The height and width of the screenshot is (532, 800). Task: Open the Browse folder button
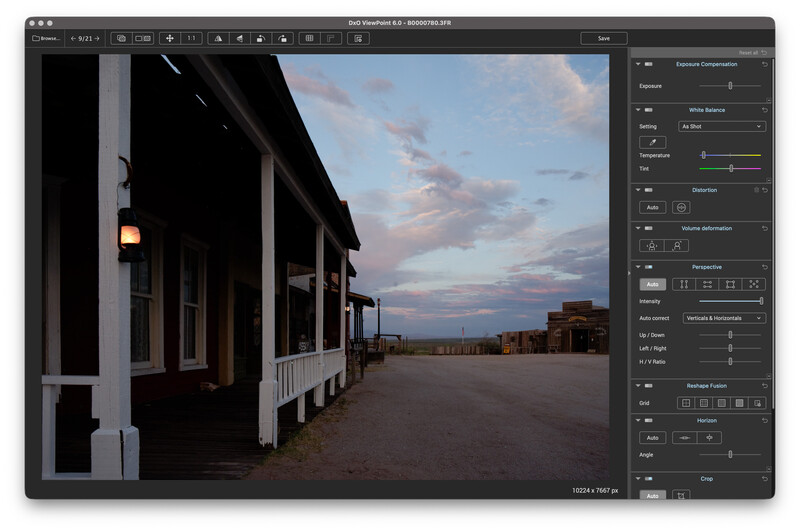pos(46,38)
